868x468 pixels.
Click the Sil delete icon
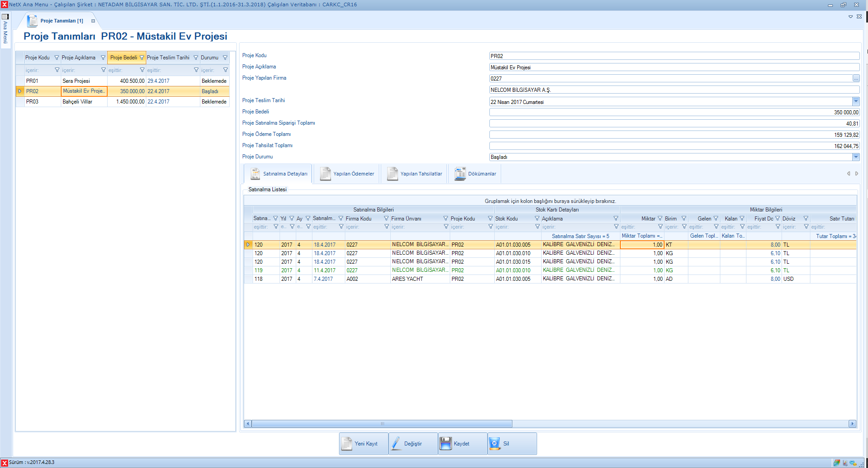(494, 444)
